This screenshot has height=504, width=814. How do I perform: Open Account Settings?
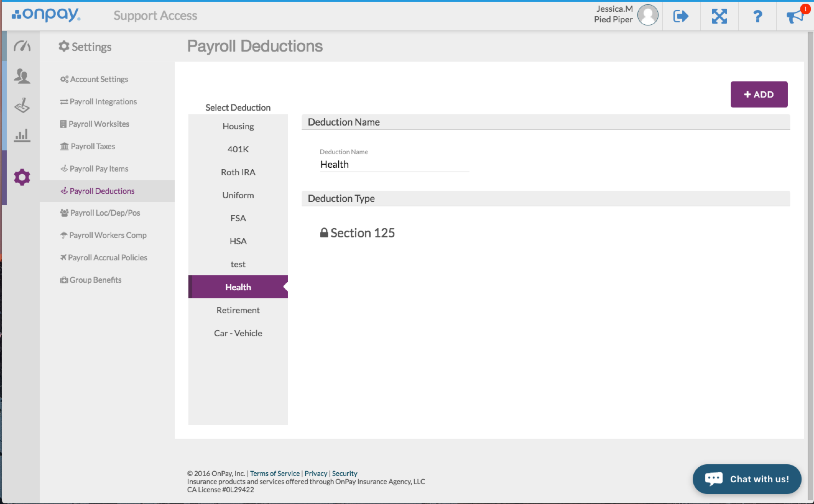[x=94, y=79]
